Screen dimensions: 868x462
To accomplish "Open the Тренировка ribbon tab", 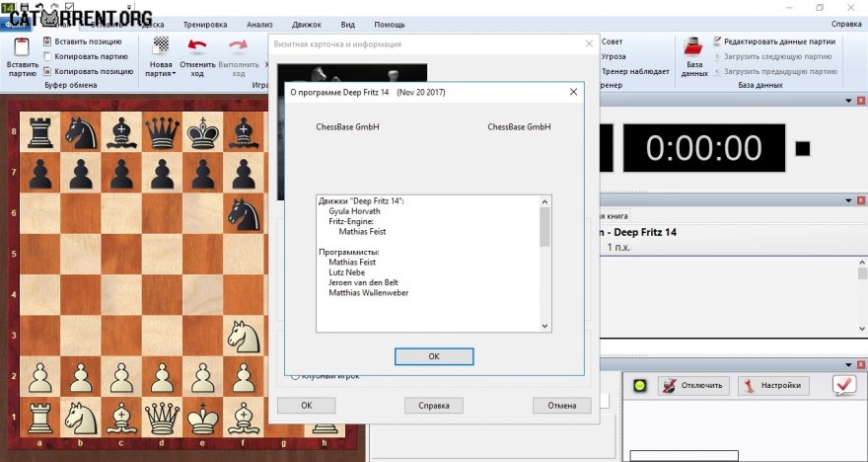I will point(205,25).
